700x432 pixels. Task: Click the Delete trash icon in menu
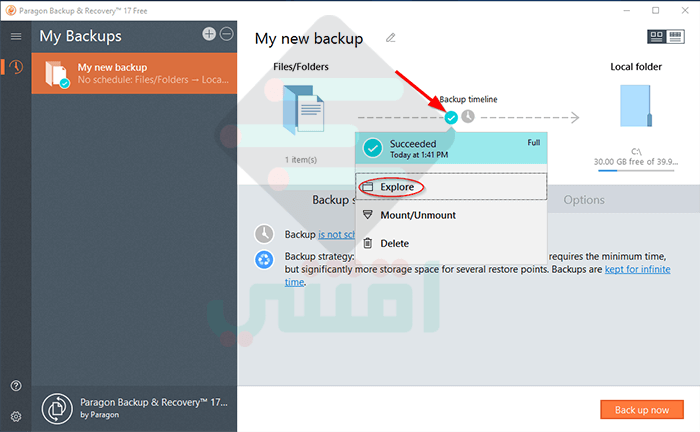(367, 243)
